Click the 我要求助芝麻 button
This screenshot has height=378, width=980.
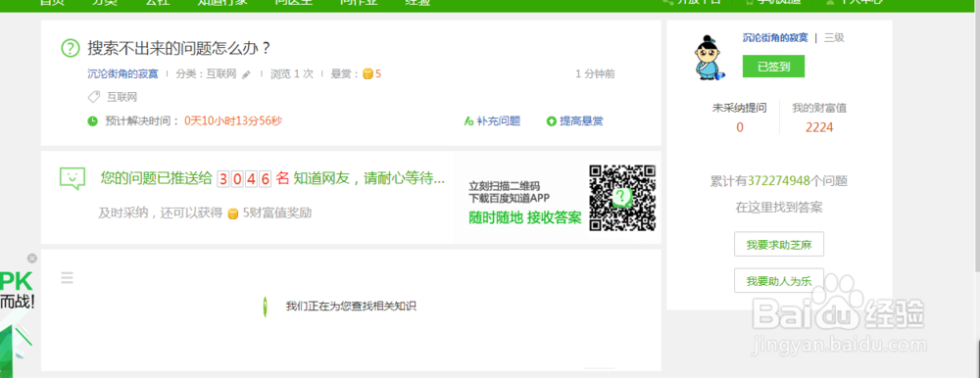click(779, 244)
